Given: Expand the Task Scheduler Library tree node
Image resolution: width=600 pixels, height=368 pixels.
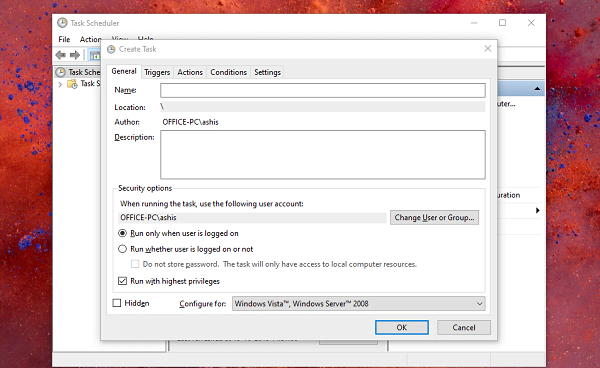Looking at the screenshot, I should [x=60, y=84].
